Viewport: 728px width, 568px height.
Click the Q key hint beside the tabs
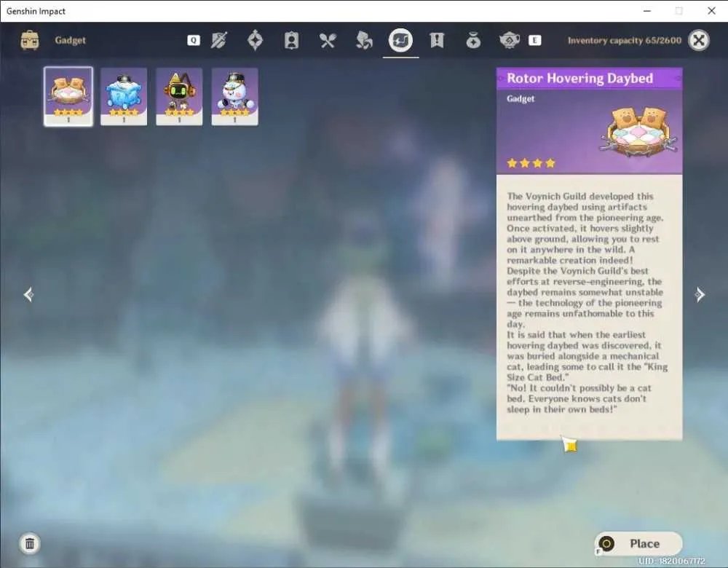tap(194, 40)
